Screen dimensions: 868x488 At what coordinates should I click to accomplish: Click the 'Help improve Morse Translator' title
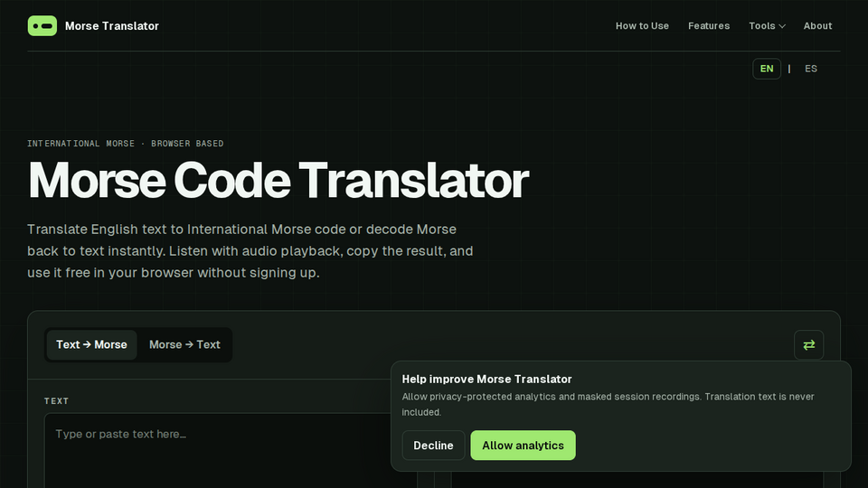tap(486, 379)
